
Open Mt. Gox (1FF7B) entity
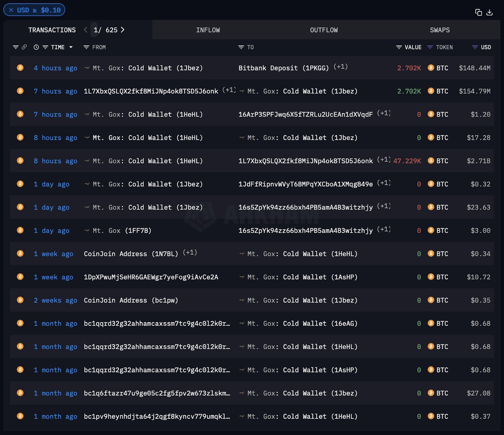pyautogui.click(x=122, y=231)
